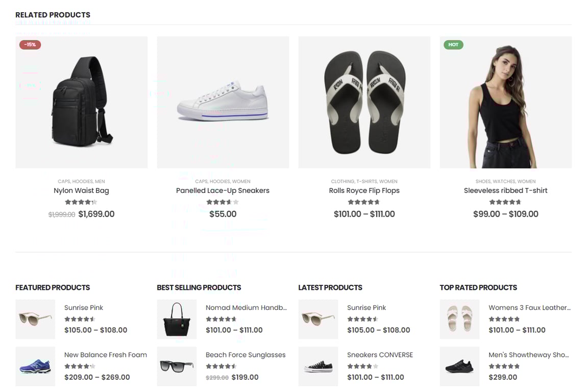This screenshot has height=392, width=587.
Task: Open the Nylon Waist Bag product page
Action: tap(81, 190)
